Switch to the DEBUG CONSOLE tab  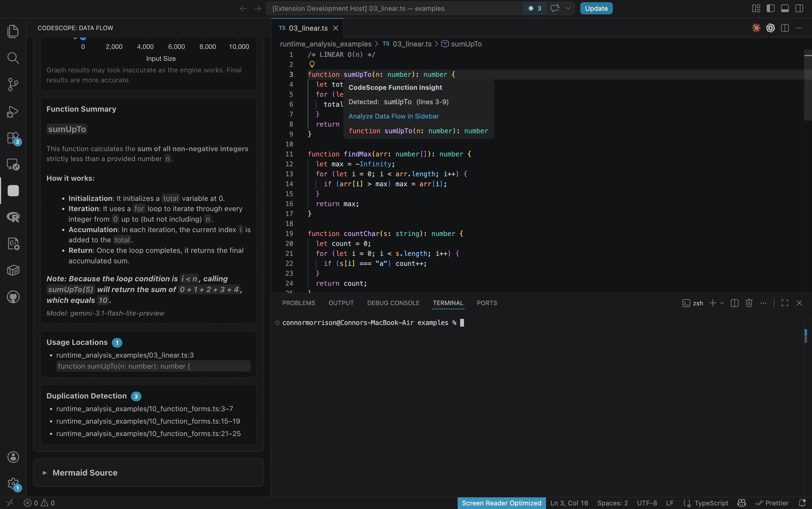pyautogui.click(x=393, y=303)
